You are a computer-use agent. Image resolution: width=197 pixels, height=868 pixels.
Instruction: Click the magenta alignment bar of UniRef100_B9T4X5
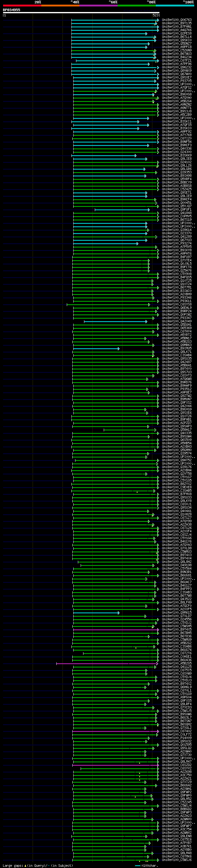[x=116, y=630]
